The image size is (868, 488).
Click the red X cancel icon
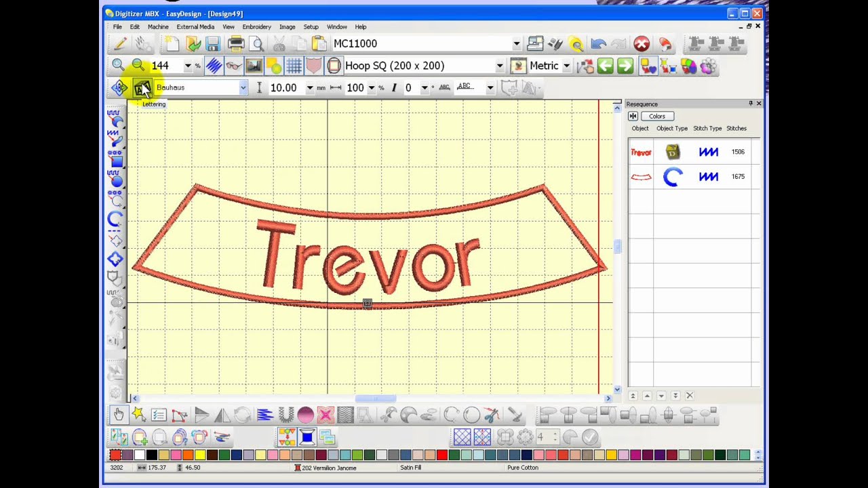642,44
